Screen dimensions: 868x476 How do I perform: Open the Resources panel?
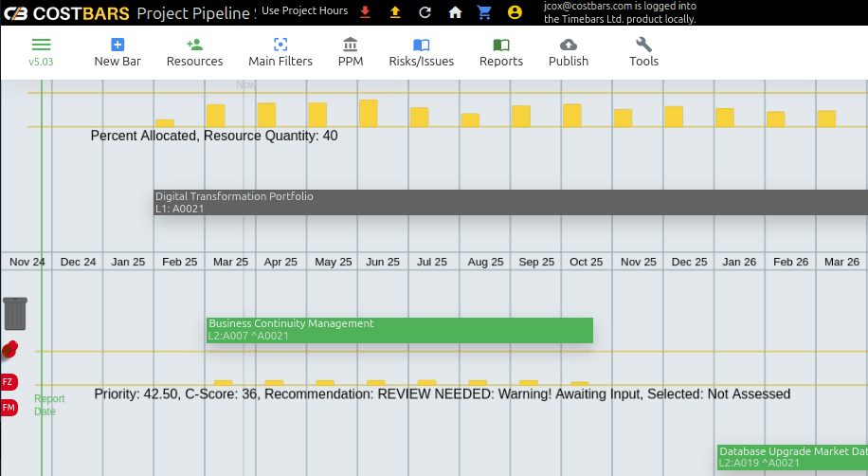195,53
